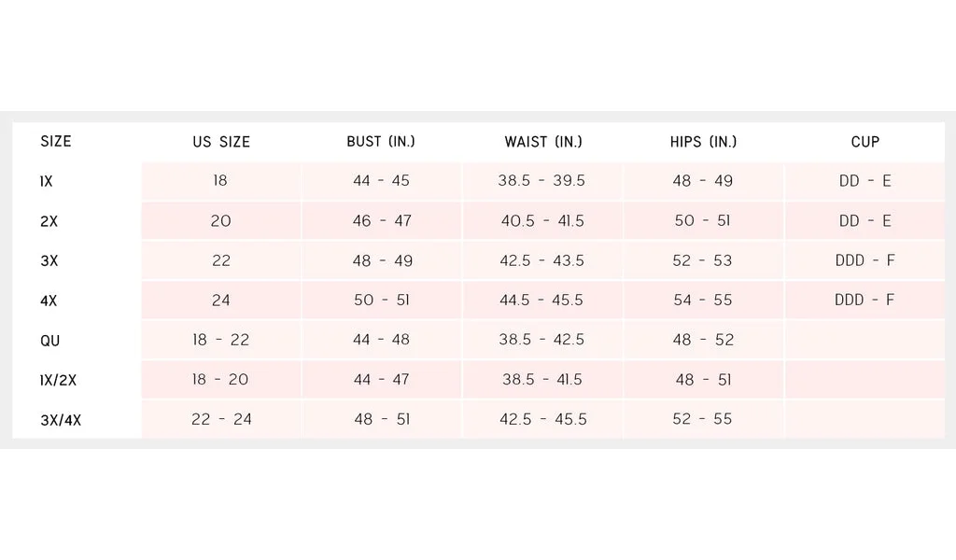Click waist value 42.5 - 45.5
Viewport: 956px width, 560px height.
click(543, 419)
